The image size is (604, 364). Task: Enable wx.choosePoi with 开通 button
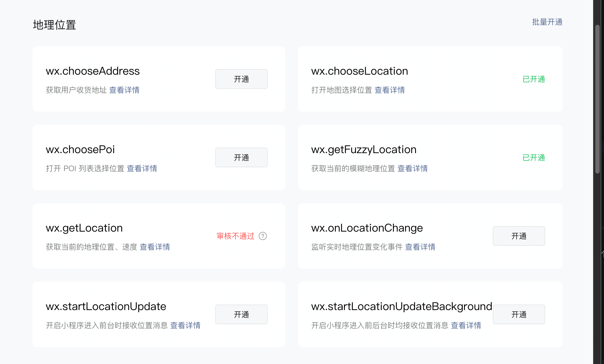(241, 157)
